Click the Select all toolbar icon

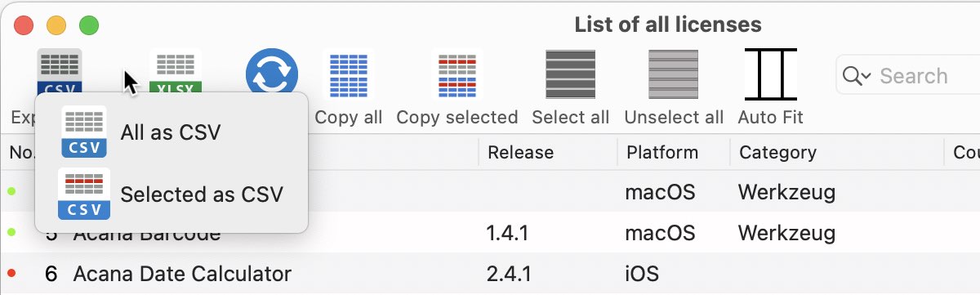click(x=570, y=74)
